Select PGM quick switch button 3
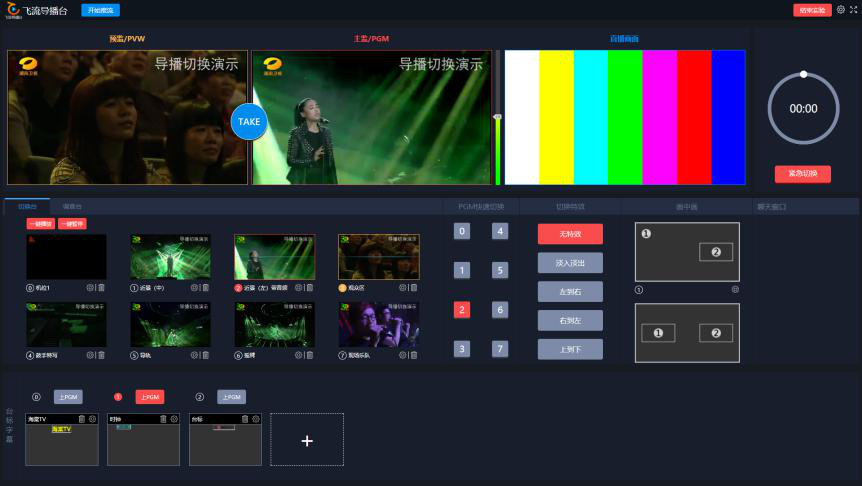The width and height of the screenshot is (862, 486). (x=462, y=349)
